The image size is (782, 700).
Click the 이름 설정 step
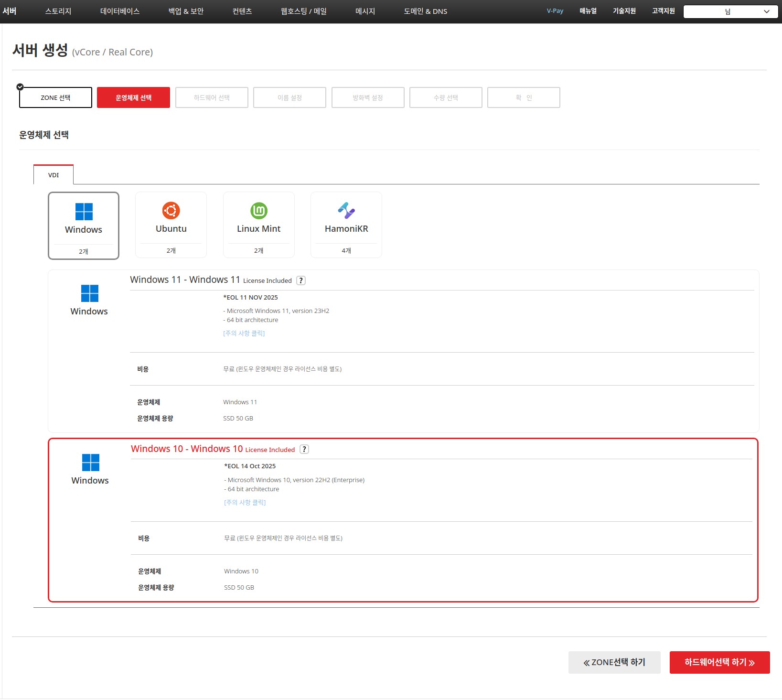(289, 97)
